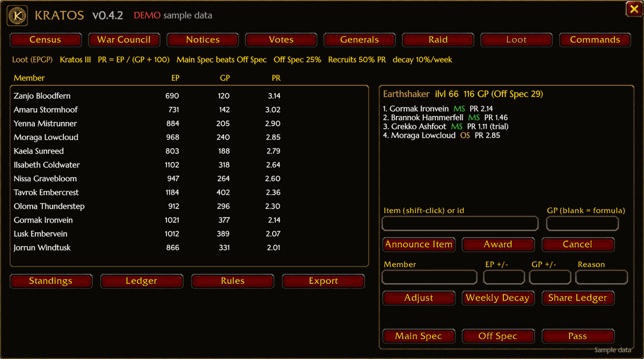Click Zanjo Bloodfern's PR value 3.14

(x=274, y=96)
